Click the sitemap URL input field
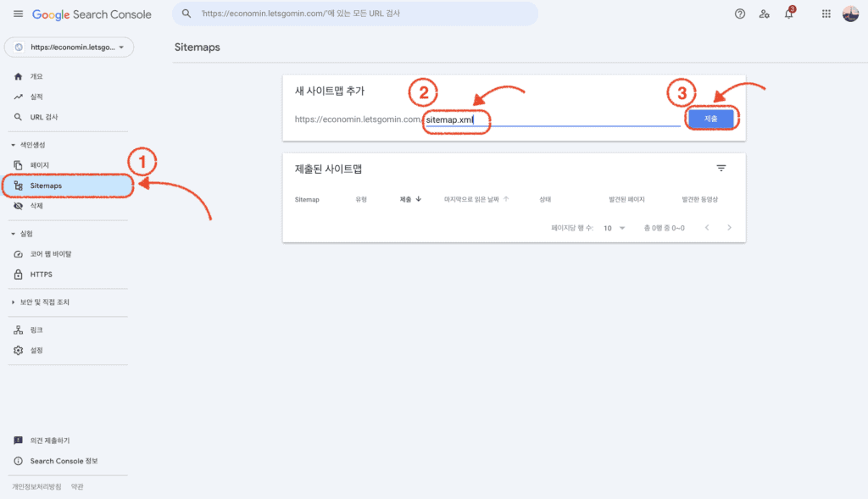The width and height of the screenshot is (868, 499). [553, 119]
